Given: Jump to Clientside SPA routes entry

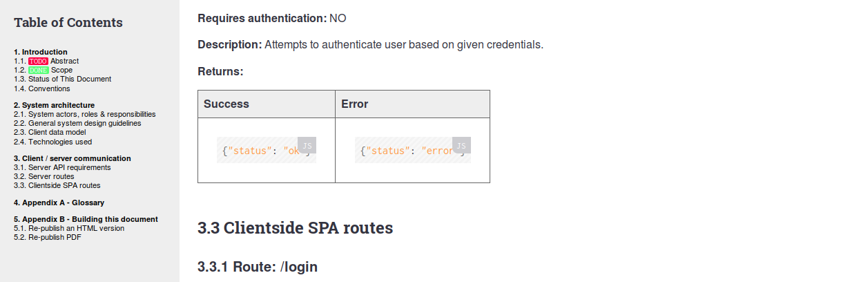Looking at the screenshot, I should tap(57, 185).
